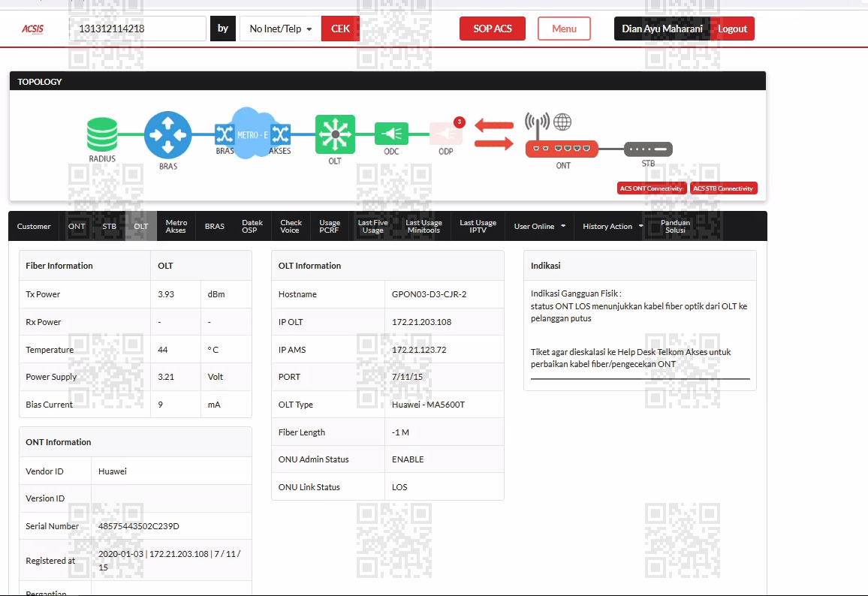Click the Bias Current value 9

tap(160, 405)
